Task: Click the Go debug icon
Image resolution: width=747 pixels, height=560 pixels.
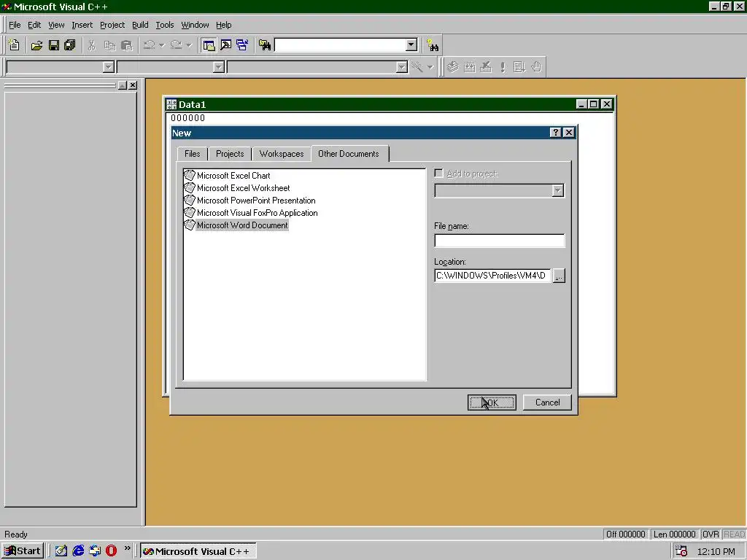Action: click(519, 67)
